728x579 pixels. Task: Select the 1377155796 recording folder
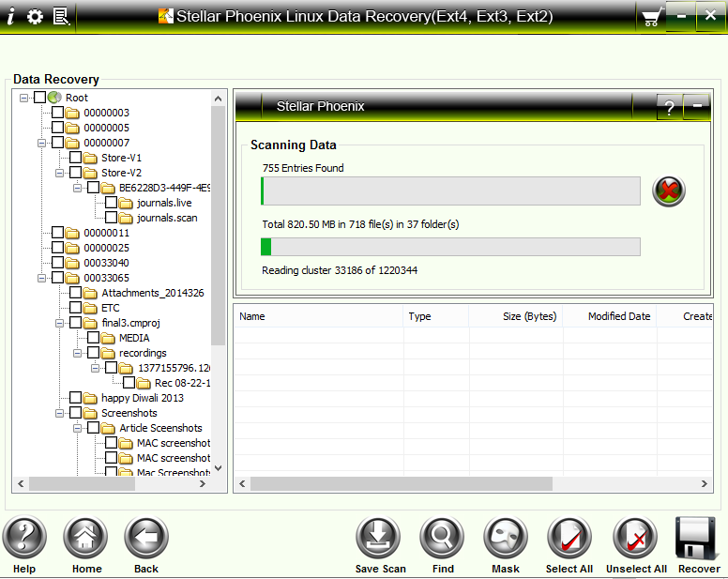tap(174, 368)
